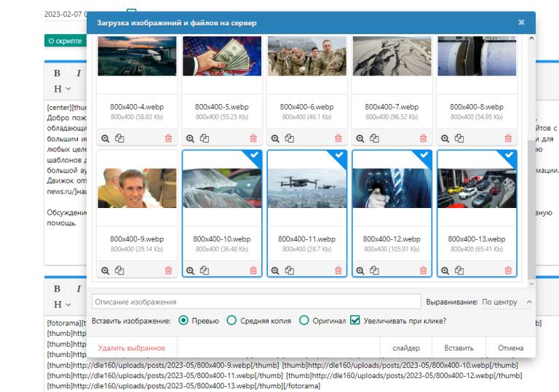The image size is (559, 392).
Task: Uncheck Увеличивать при клике checkbox
Action: coord(355,321)
